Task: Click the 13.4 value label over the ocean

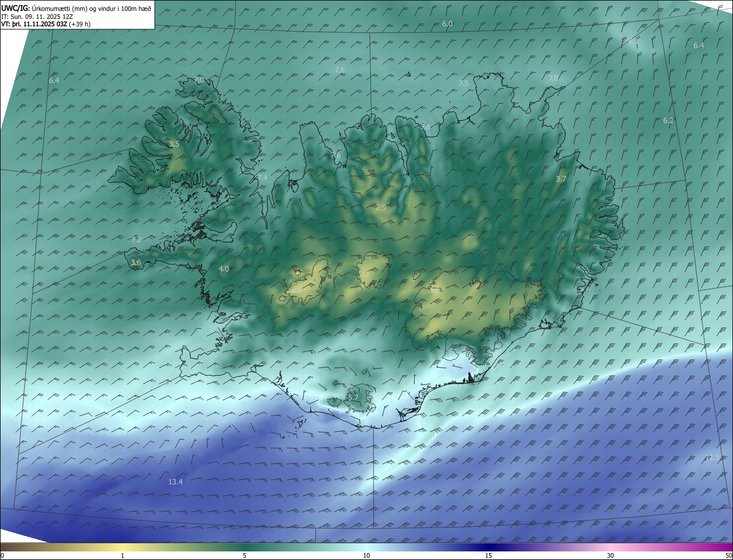Action: pos(175,482)
